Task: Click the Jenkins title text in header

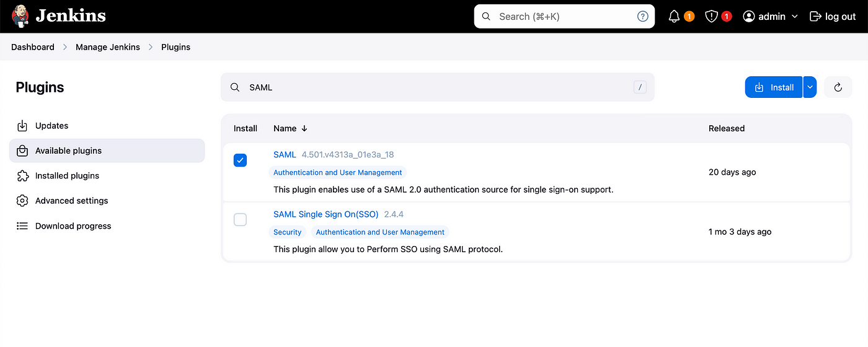Action: coord(71,16)
